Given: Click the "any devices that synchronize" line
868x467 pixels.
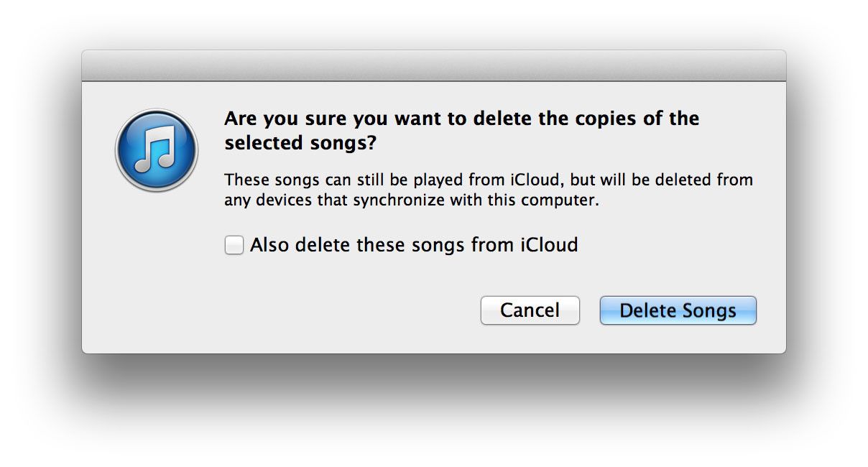Looking at the screenshot, I should tap(411, 200).
